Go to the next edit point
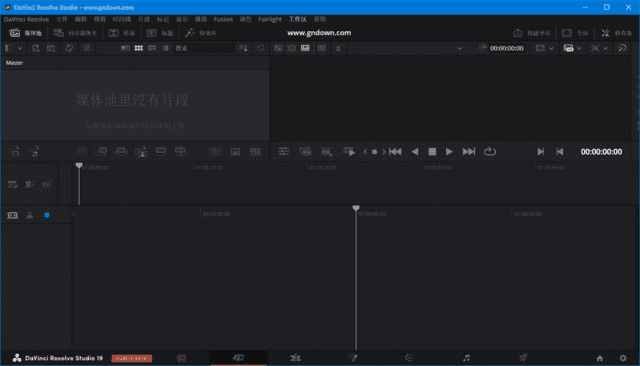The width and height of the screenshot is (640, 366). coord(541,152)
